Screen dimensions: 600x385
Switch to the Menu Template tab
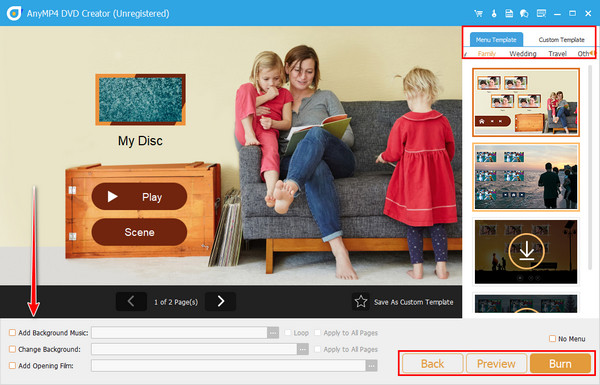496,39
